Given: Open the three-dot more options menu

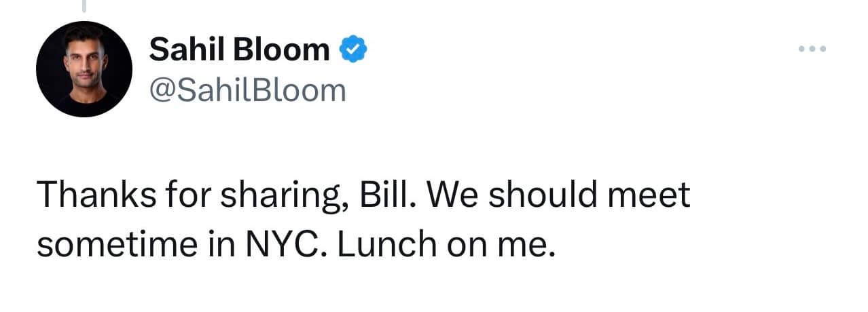Looking at the screenshot, I should 812,49.
